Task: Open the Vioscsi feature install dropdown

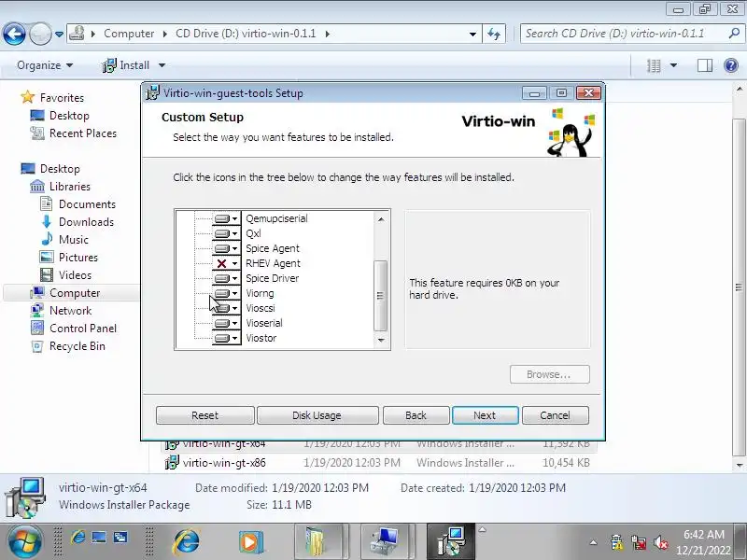Action: pos(226,308)
